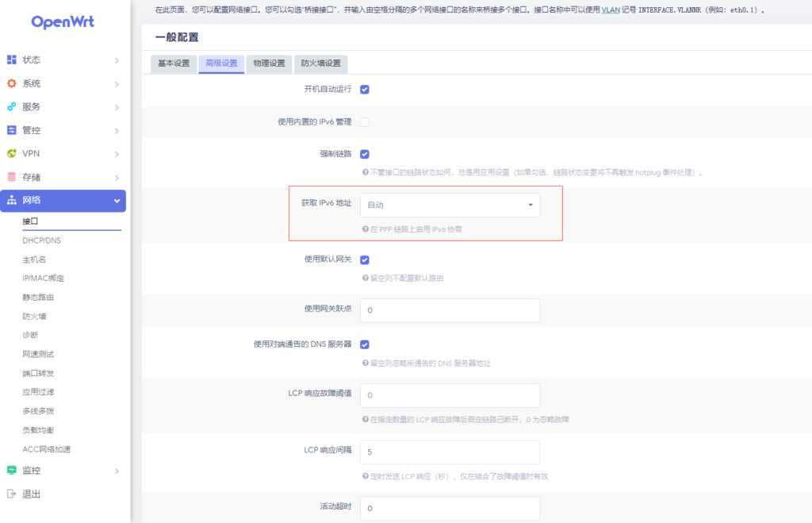812x523 pixels.
Task: Open the 防火墙设置 tab
Action: (x=320, y=63)
